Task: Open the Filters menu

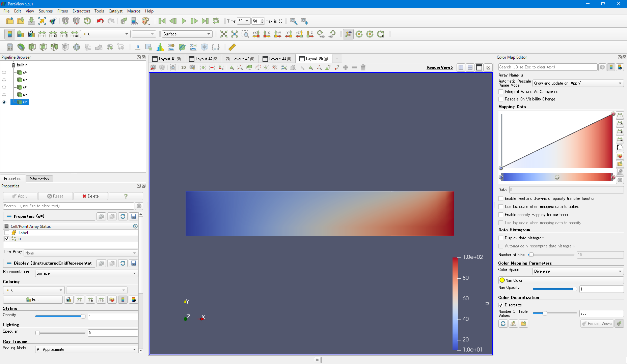Action: 62,11
